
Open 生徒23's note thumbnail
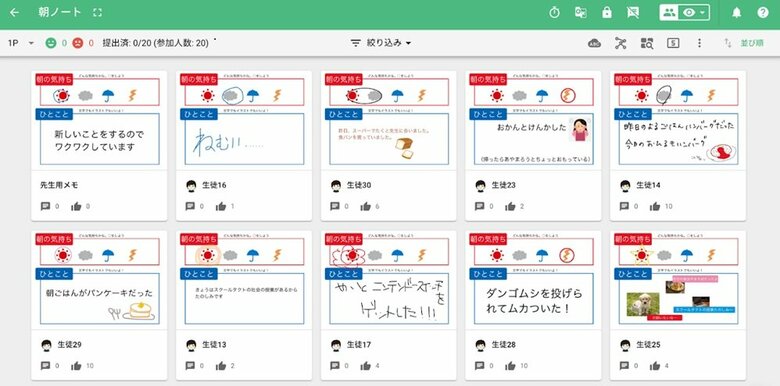[533, 120]
